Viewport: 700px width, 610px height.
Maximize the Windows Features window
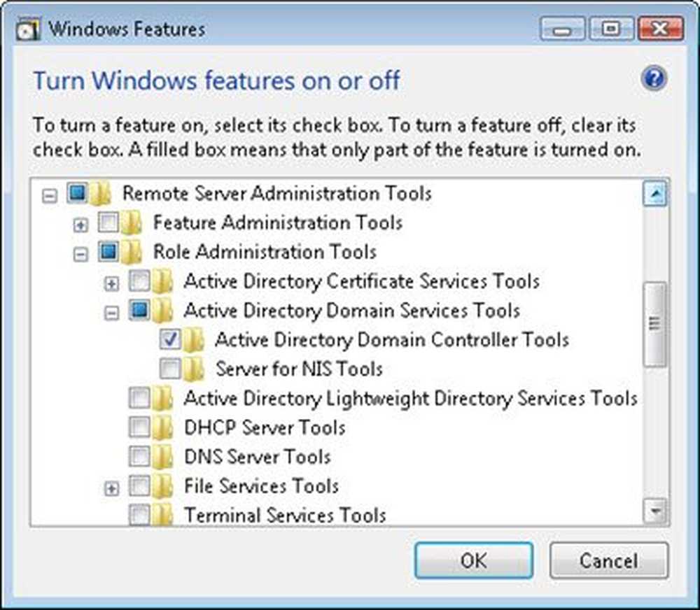tap(611, 29)
